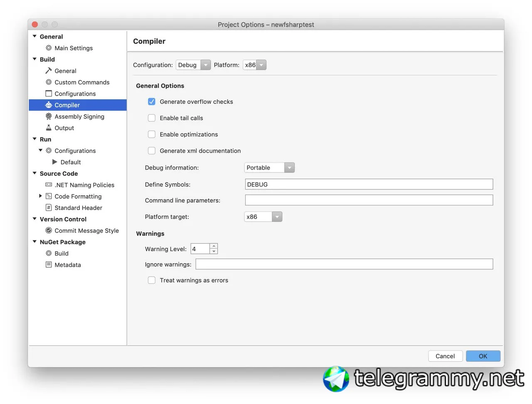This screenshot has width=532, height=404.
Task: Collapse the Run Configurations subtree triangle
Action: click(40, 150)
